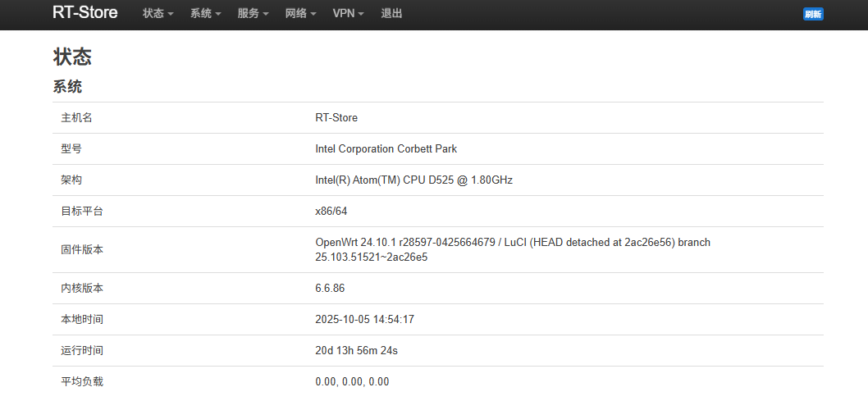Expand the 网络 navigation menu
This screenshot has height=410, width=868.
300,14
